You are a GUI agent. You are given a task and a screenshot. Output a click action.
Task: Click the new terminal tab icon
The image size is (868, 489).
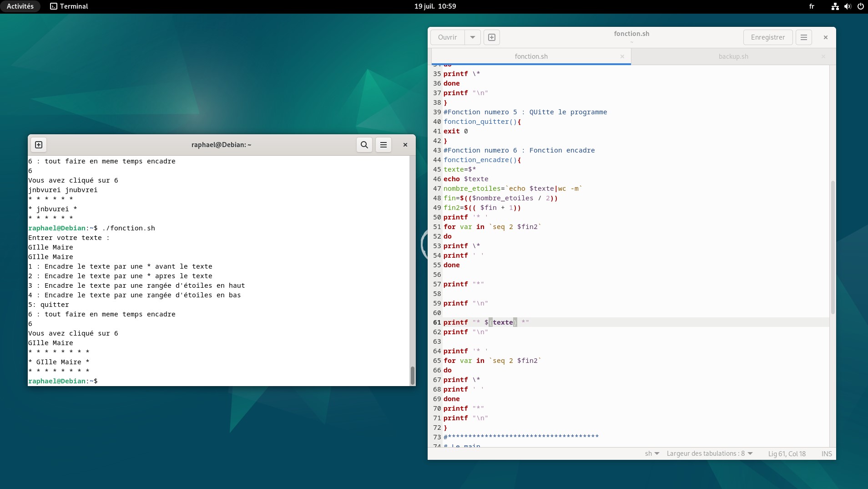click(x=39, y=145)
